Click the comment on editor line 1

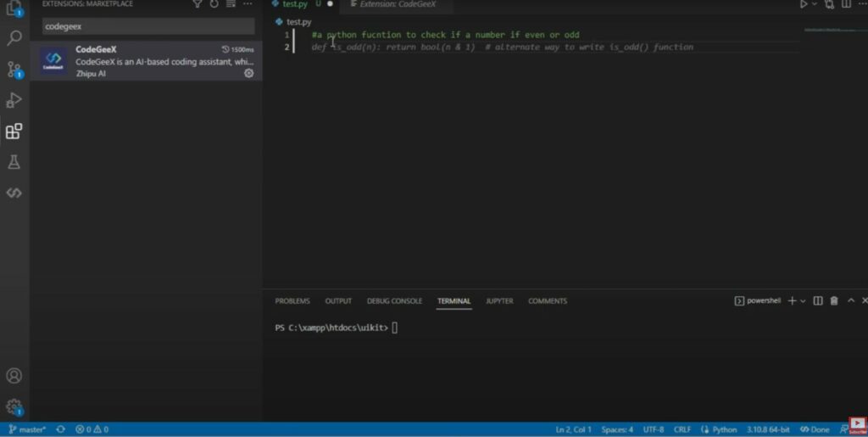[x=445, y=35]
